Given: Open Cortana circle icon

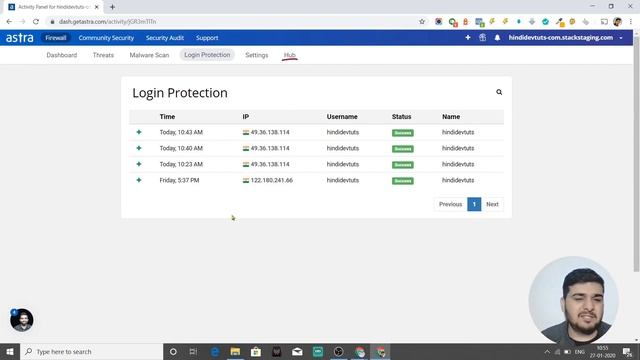Looking at the screenshot, I should pos(173,351).
